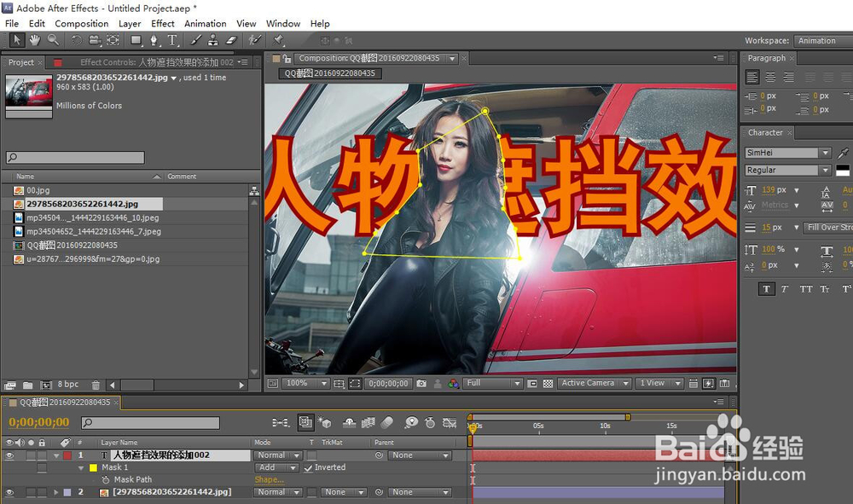Select the Clone Stamp tool

coord(213,40)
